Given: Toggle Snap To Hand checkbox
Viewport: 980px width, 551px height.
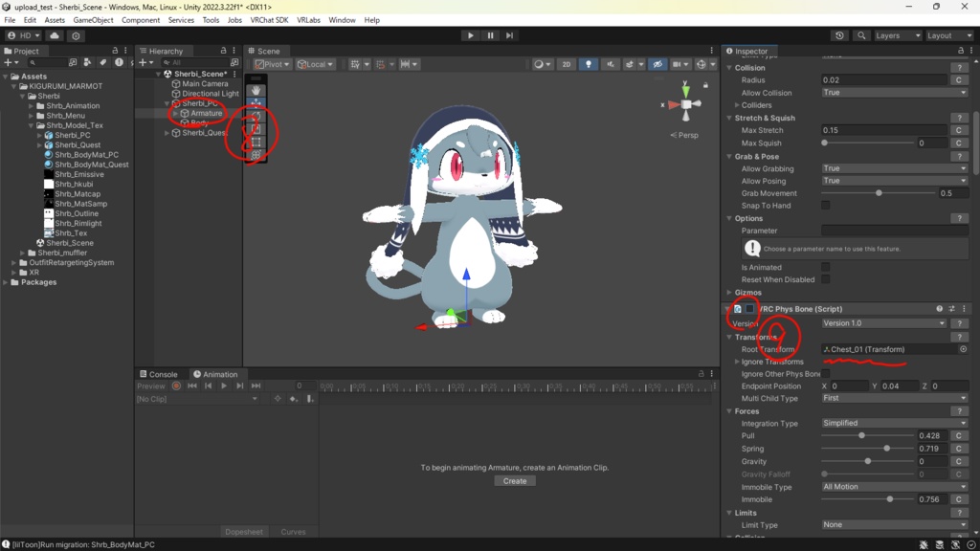Looking at the screenshot, I should click(x=826, y=206).
